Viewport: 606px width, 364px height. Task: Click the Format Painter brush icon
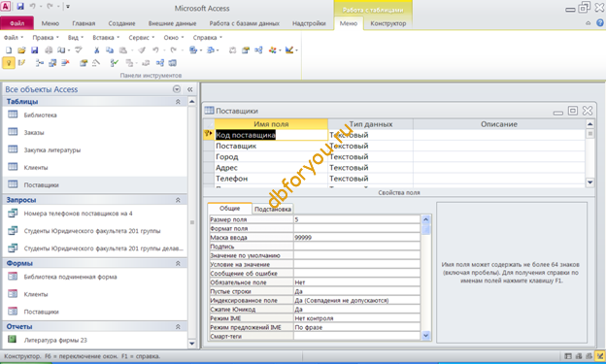click(x=142, y=50)
